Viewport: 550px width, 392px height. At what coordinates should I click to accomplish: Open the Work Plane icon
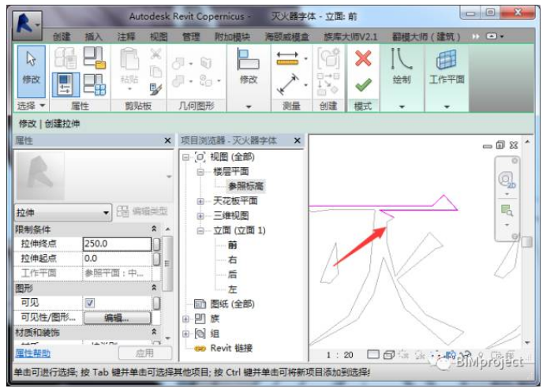(x=446, y=60)
